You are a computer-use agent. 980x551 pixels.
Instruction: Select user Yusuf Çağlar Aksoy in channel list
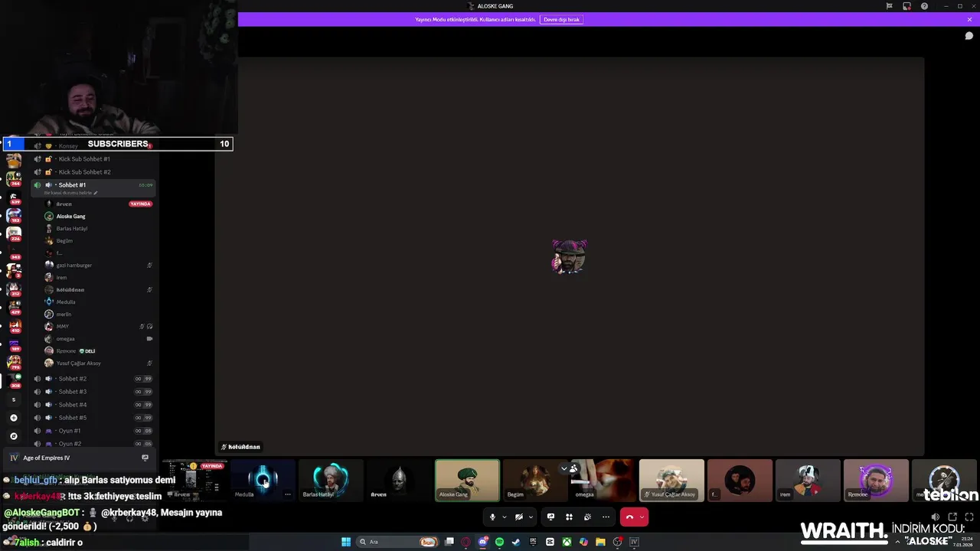coord(98,364)
